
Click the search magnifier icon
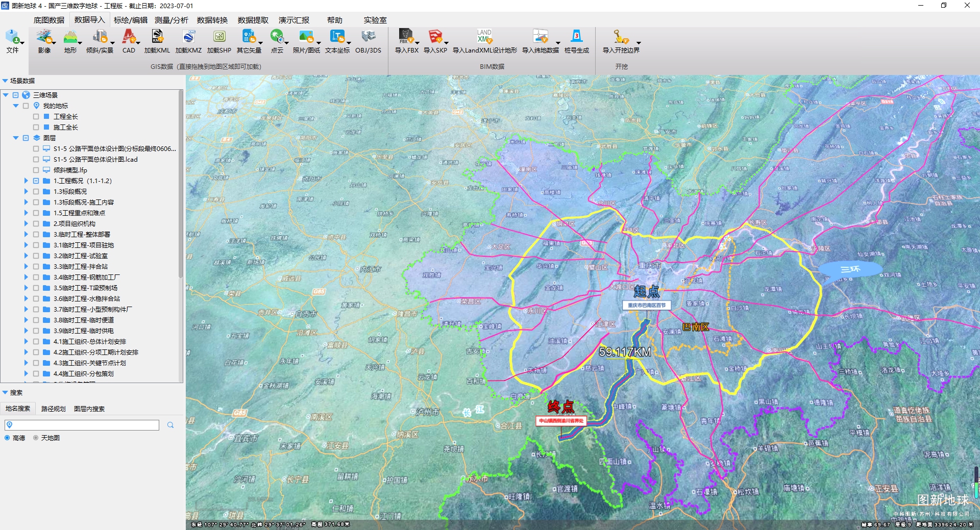coord(170,425)
